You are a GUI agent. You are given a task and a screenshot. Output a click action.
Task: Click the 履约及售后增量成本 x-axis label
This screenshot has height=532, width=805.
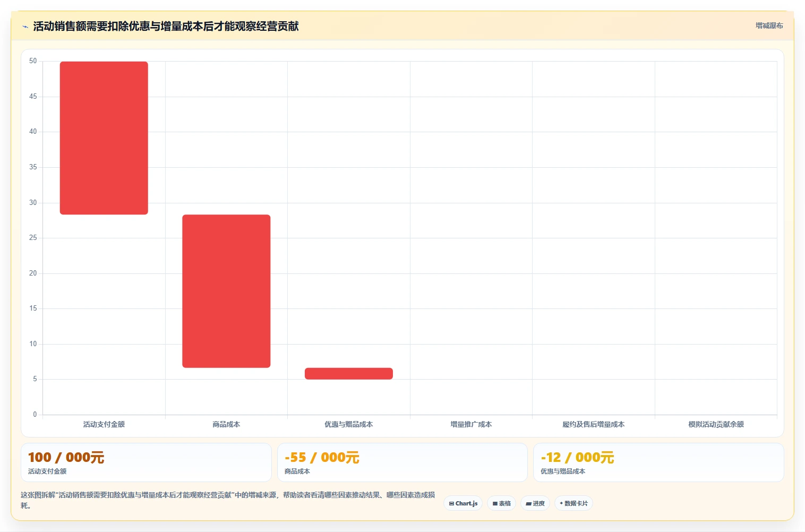(x=594, y=424)
